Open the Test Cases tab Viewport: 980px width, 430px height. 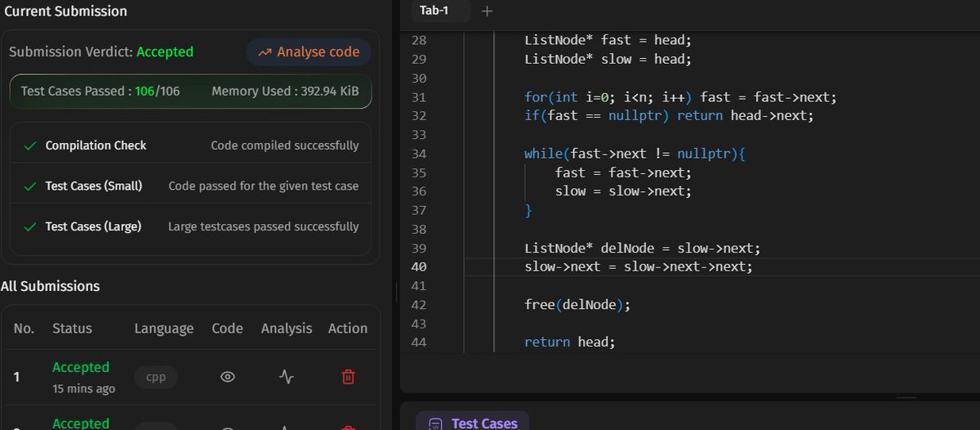tap(473, 422)
